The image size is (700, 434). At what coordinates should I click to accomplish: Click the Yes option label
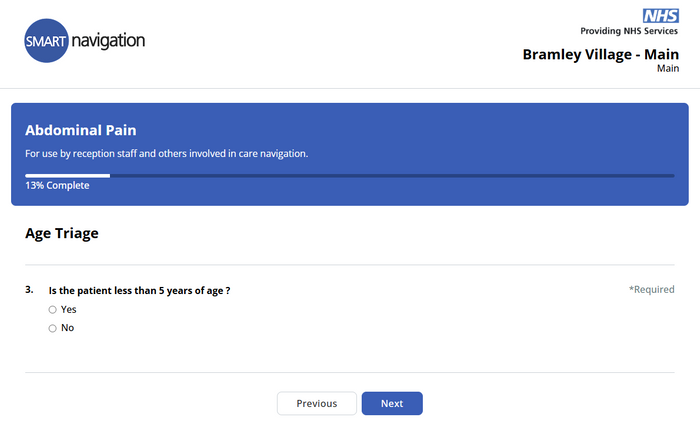coord(68,309)
